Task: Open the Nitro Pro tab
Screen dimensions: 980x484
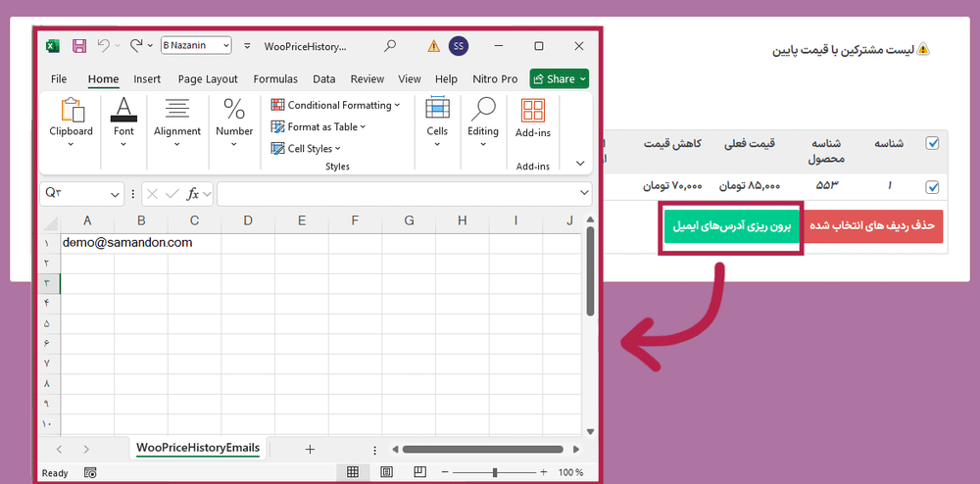Action: pos(495,78)
